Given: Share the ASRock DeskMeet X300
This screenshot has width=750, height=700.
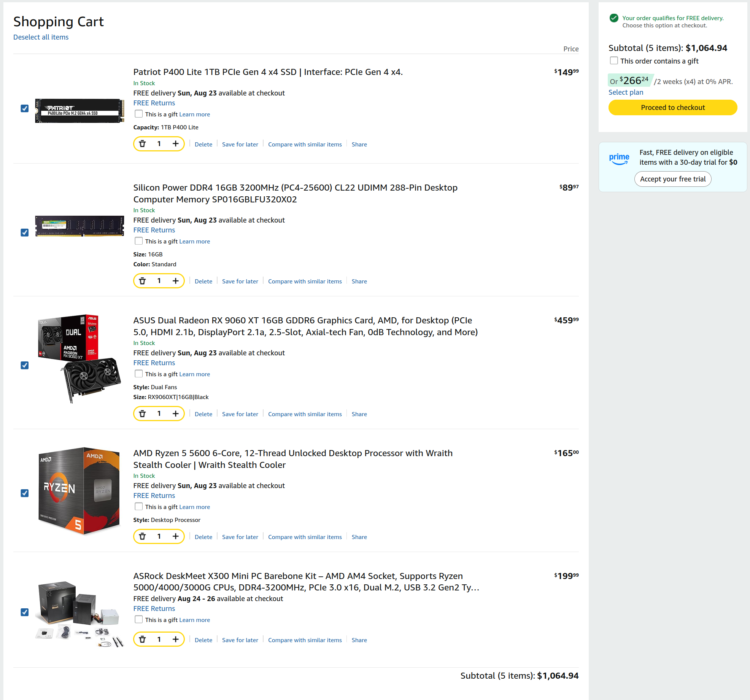Looking at the screenshot, I should (x=359, y=640).
